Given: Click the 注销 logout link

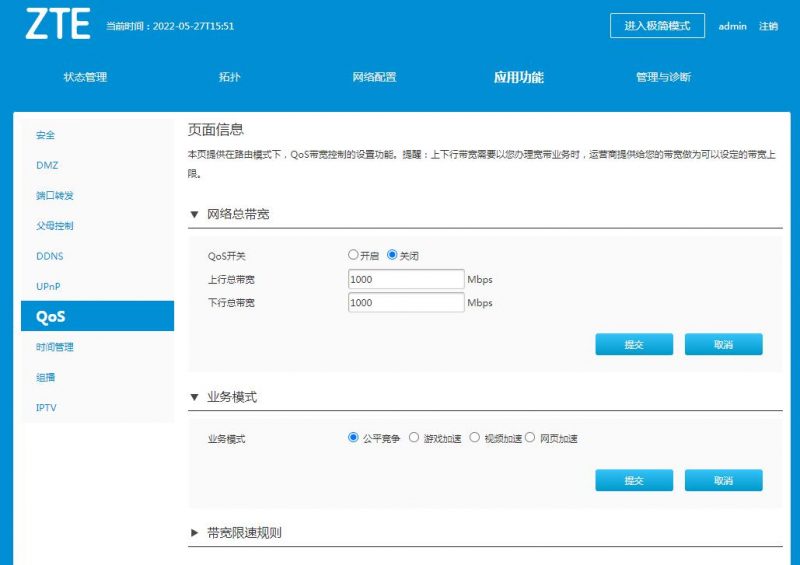Looking at the screenshot, I should [768, 26].
